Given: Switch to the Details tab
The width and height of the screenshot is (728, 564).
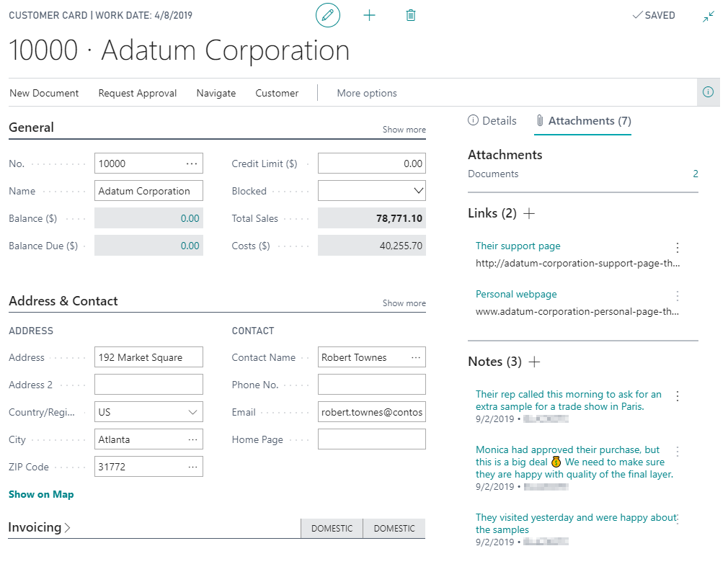Looking at the screenshot, I should (492, 120).
